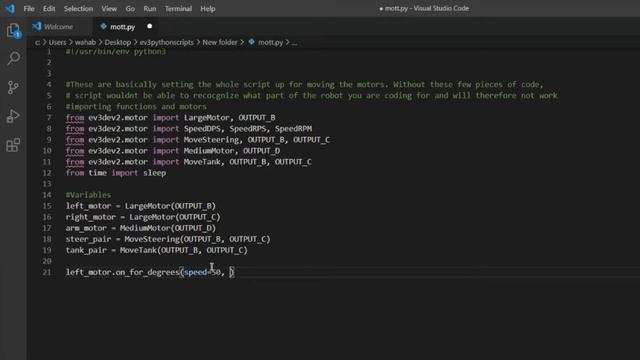Click the Users breadcrumb segment

coord(58,42)
